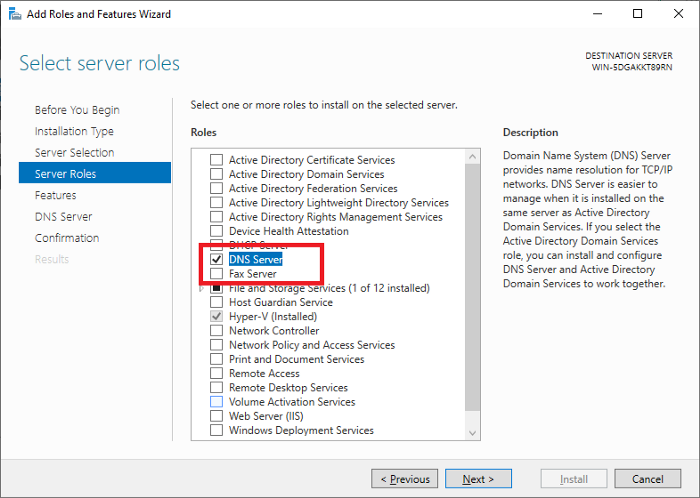Click the roles list scroll down arrow
This screenshot has width=700, height=498.
(x=472, y=433)
